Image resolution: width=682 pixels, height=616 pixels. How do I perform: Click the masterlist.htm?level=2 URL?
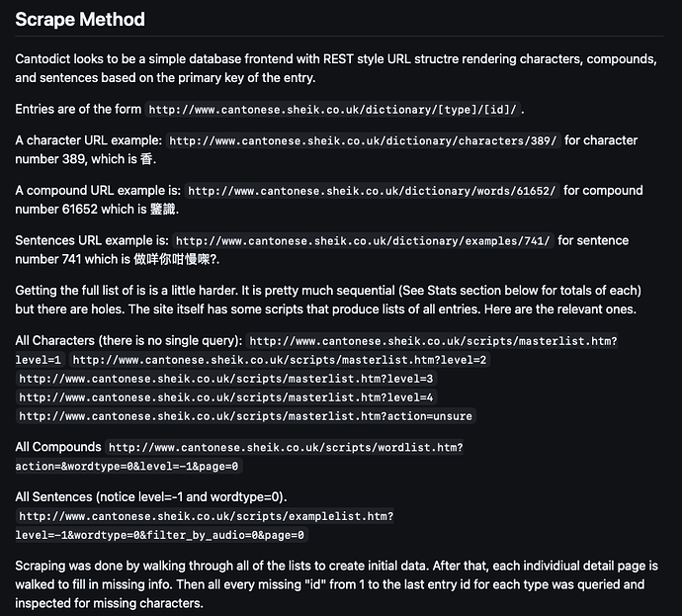pyautogui.click(x=280, y=360)
